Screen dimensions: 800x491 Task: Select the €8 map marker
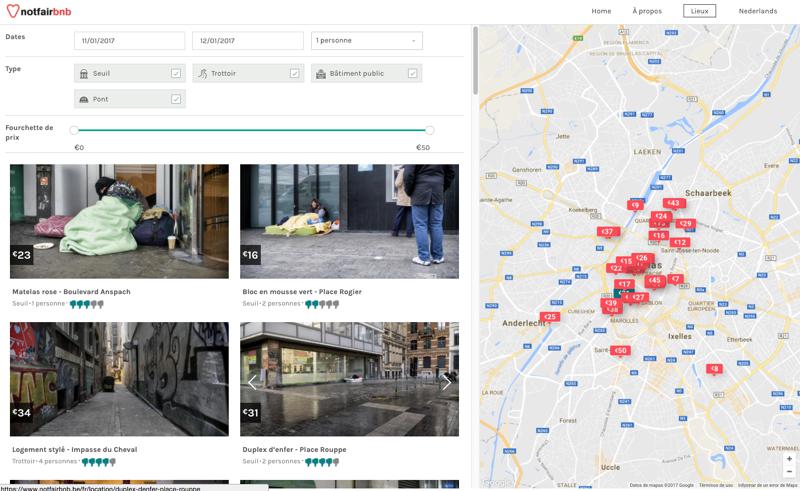click(x=714, y=369)
